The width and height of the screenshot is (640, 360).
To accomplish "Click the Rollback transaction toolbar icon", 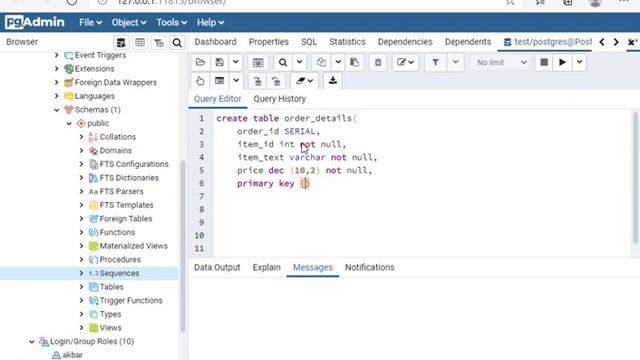I will pos(276,81).
